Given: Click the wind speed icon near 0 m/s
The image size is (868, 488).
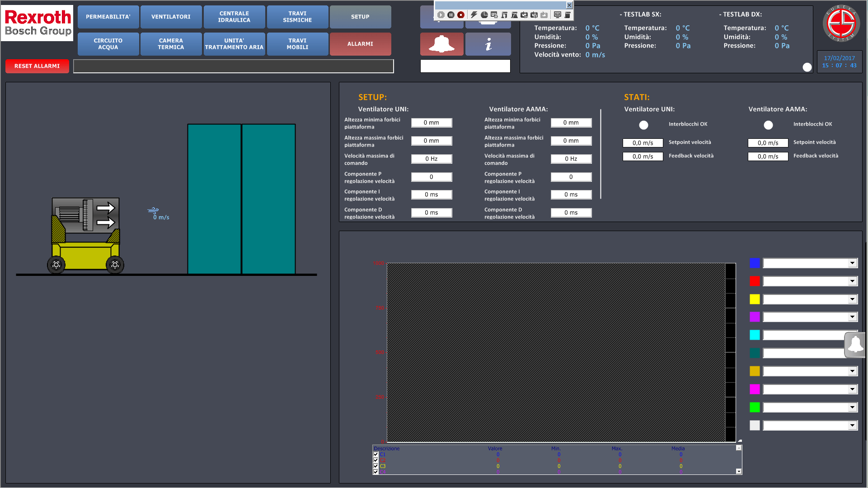Looking at the screenshot, I should 153,210.
